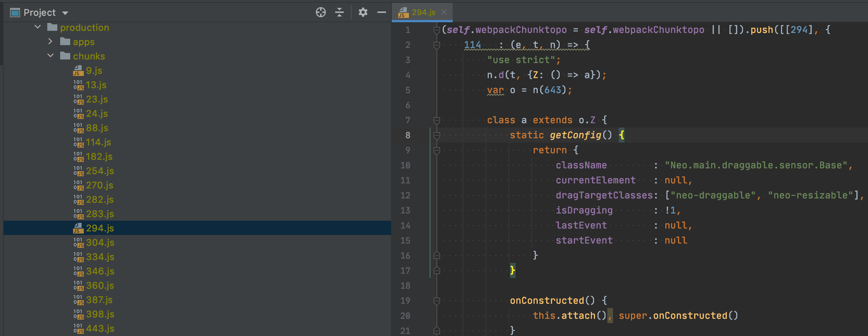Fold the arrow function at line 2
Viewport: 868px width, 336px height.
(x=437, y=45)
